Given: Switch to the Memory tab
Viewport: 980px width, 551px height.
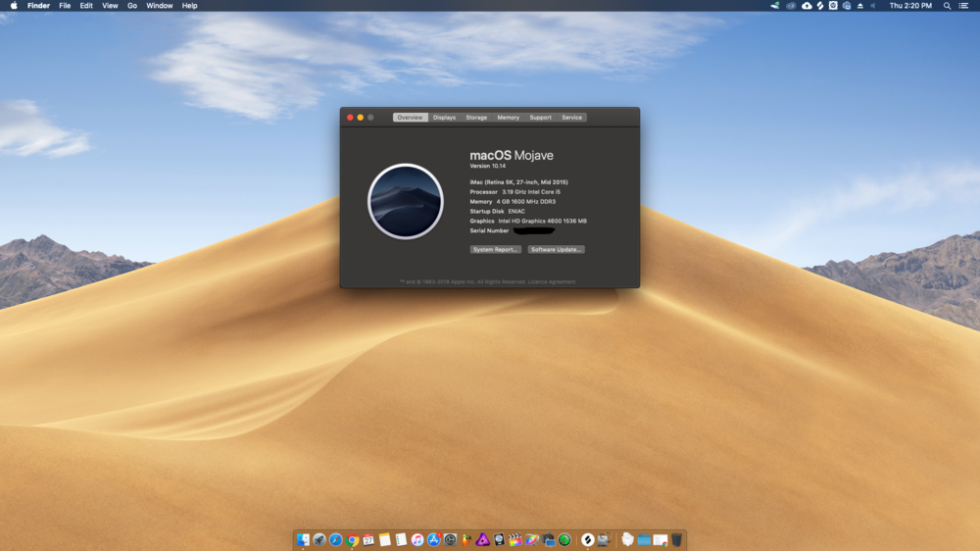Looking at the screenshot, I should click(508, 118).
